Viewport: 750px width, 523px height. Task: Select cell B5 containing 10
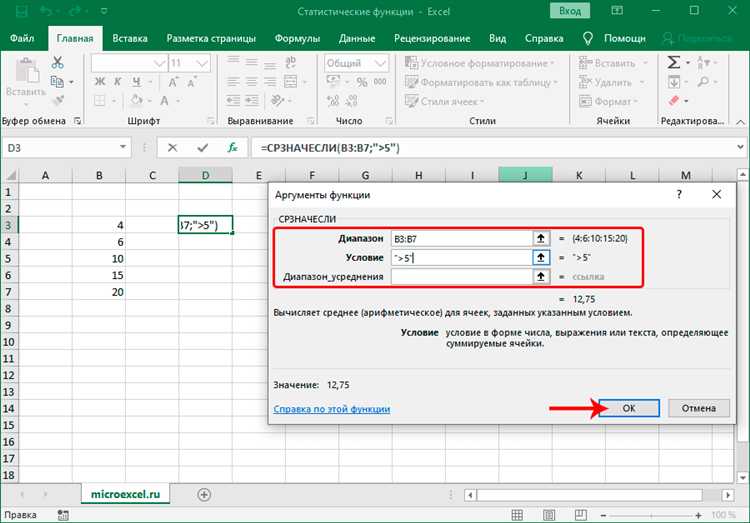point(99,259)
